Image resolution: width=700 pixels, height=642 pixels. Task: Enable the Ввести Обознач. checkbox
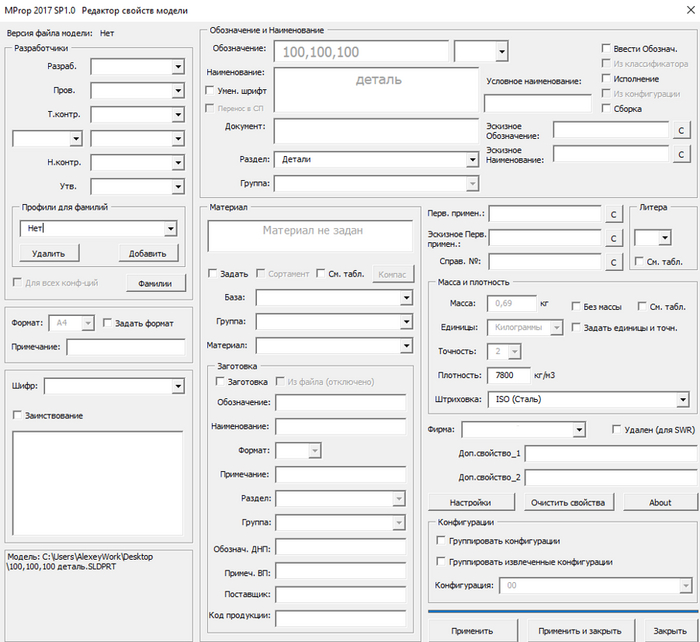point(607,48)
